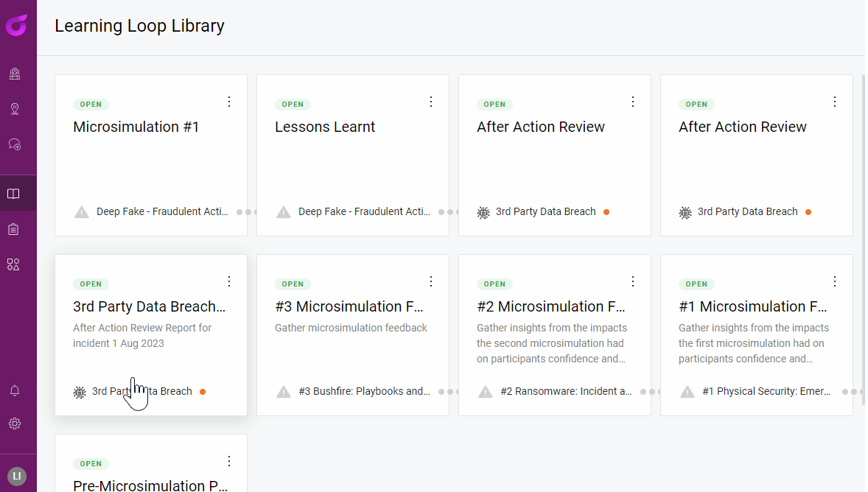Click OPEN badge on Lessons Learnt card
This screenshot has height=492, width=868.
293,104
